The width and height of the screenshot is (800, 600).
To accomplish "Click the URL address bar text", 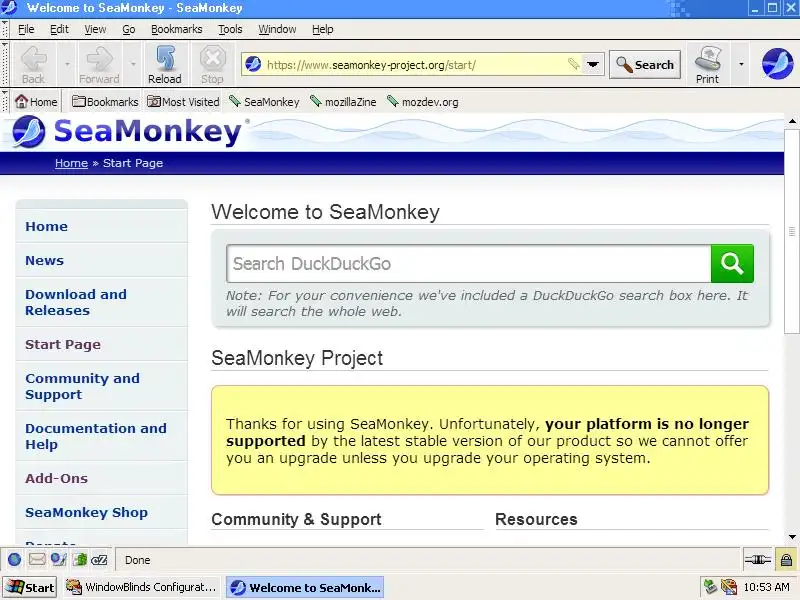I will [371, 65].
